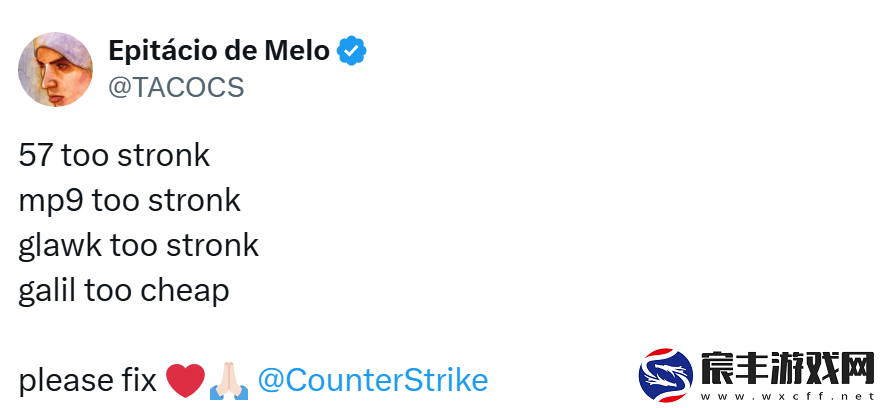Select the line "57 too stronk"
This screenshot has height=408, width=885.
[x=114, y=156]
